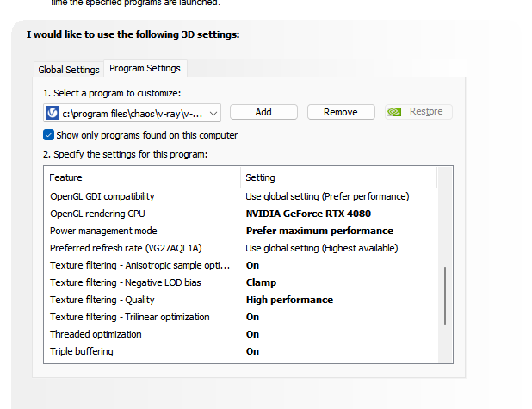This screenshot has height=409, width=532.
Task: Change Texture filtering - Quality setting value
Action: point(289,300)
